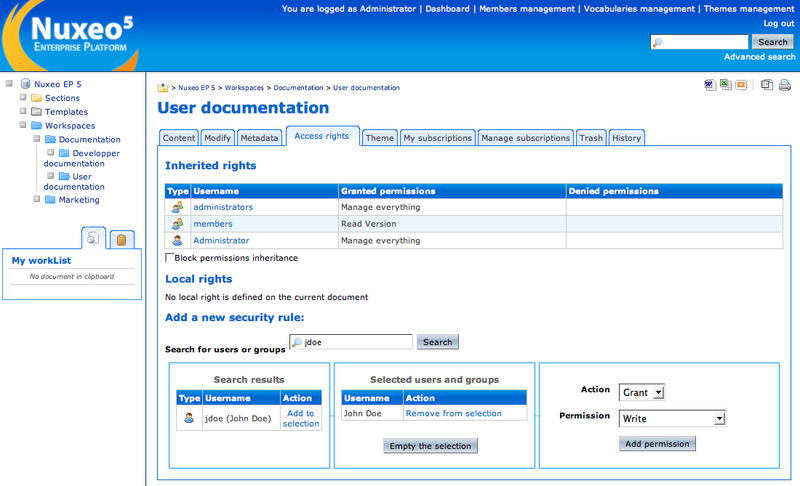Image resolution: width=800 pixels, height=486 pixels.
Task: Open the Permission Write dropdown
Action: (x=671, y=418)
